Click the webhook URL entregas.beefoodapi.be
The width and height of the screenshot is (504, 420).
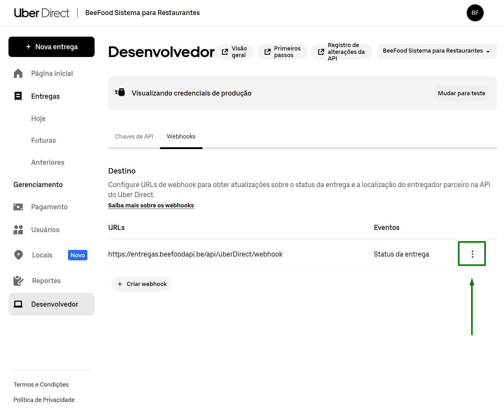(x=195, y=254)
